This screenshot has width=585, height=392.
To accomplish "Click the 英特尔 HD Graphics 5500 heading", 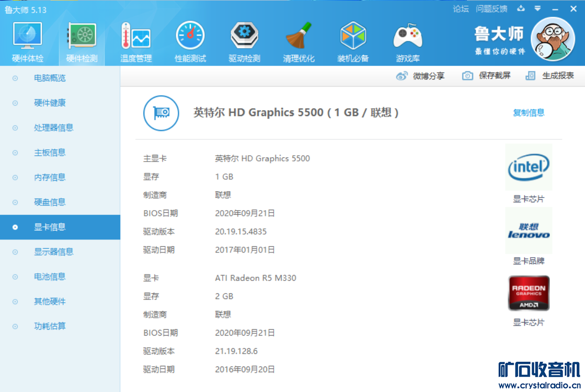I will pyautogui.click(x=295, y=113).
